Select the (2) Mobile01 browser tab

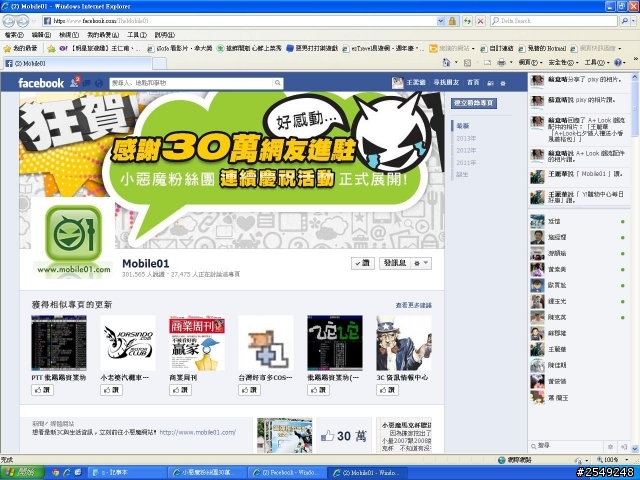(78, 63)
